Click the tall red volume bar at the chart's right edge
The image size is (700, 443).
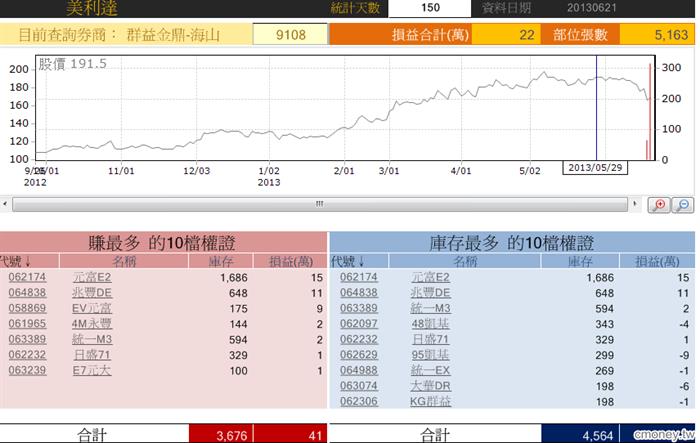(x=650, y=112)
